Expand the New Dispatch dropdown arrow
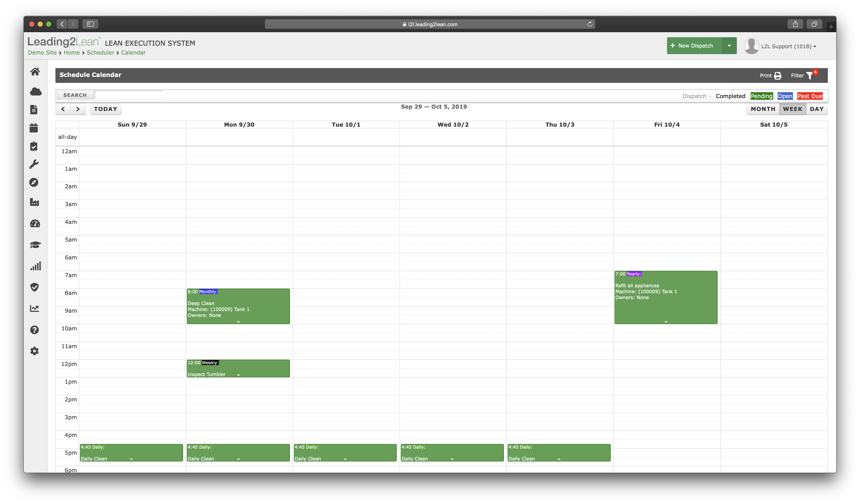This screenshot has width=860, height=504. click(729, 46)
